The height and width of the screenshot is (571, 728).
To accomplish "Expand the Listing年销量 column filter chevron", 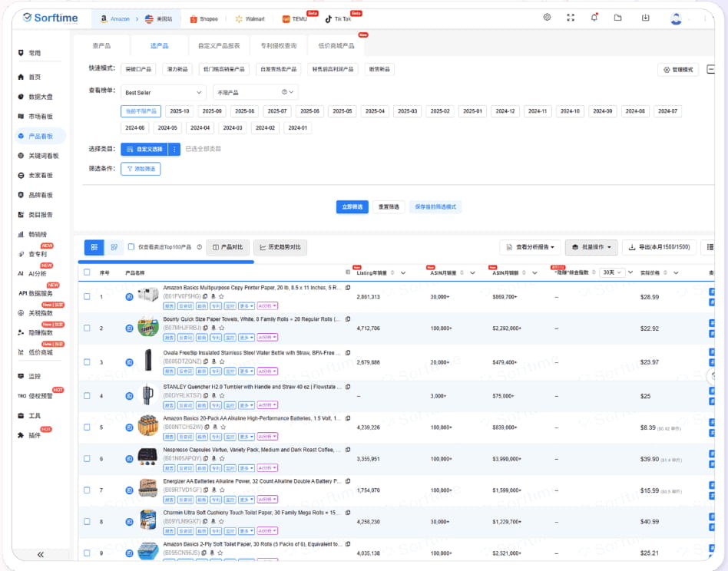I will coord(403,272).
